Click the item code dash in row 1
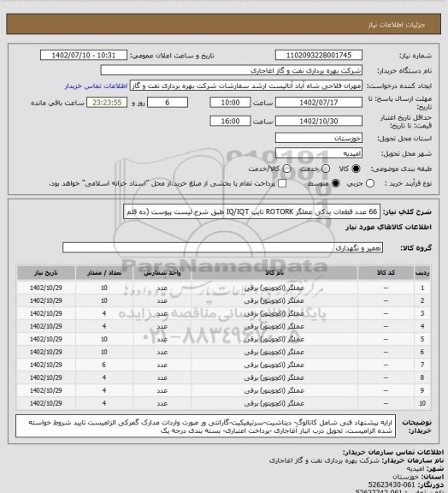448x493 pixels. [386, 288]
